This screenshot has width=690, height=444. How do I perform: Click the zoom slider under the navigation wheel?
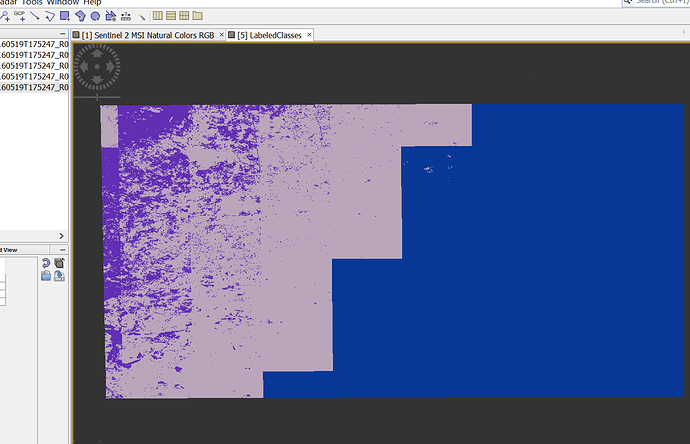pyautogui.click(x=97, y=97)
